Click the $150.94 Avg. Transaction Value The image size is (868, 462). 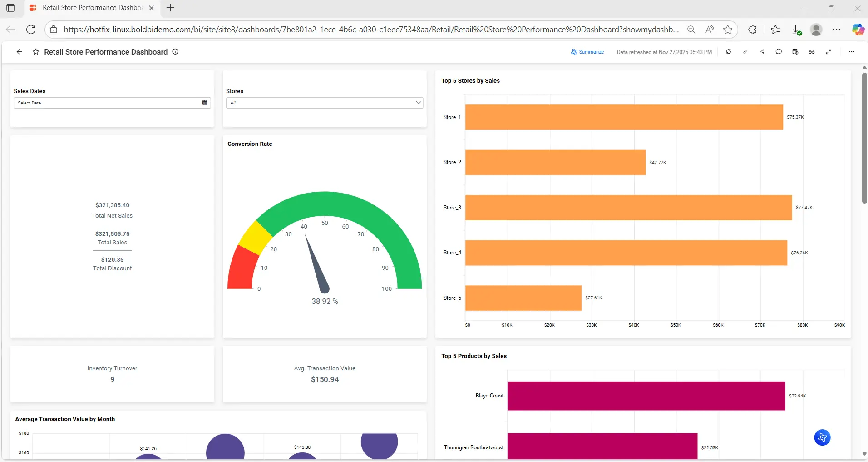(325, 379)
